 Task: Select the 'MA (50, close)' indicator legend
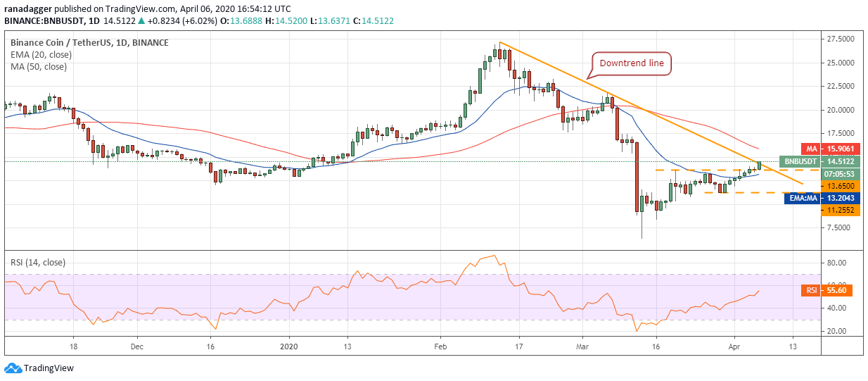(x=38, y=67)
